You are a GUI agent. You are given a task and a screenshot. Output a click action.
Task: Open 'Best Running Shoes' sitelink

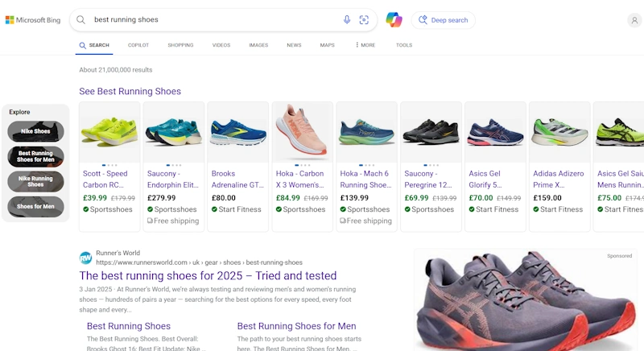[129, 326]
